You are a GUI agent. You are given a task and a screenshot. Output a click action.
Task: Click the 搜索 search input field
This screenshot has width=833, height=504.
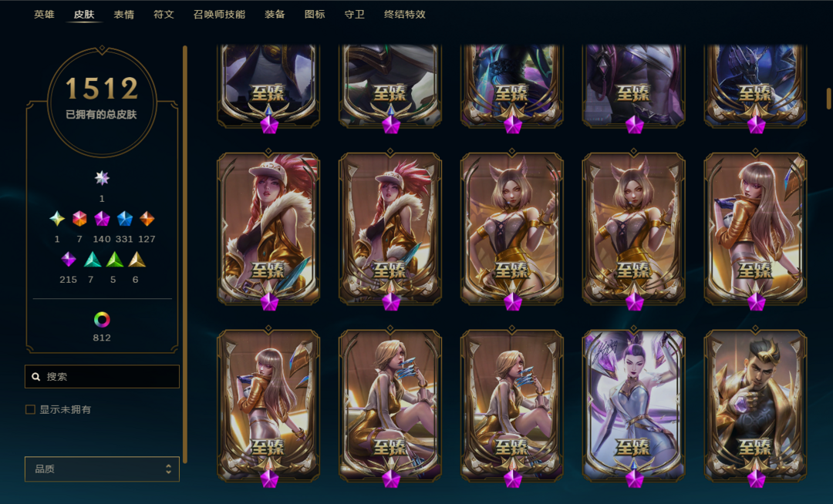click(x=102, y=377)
